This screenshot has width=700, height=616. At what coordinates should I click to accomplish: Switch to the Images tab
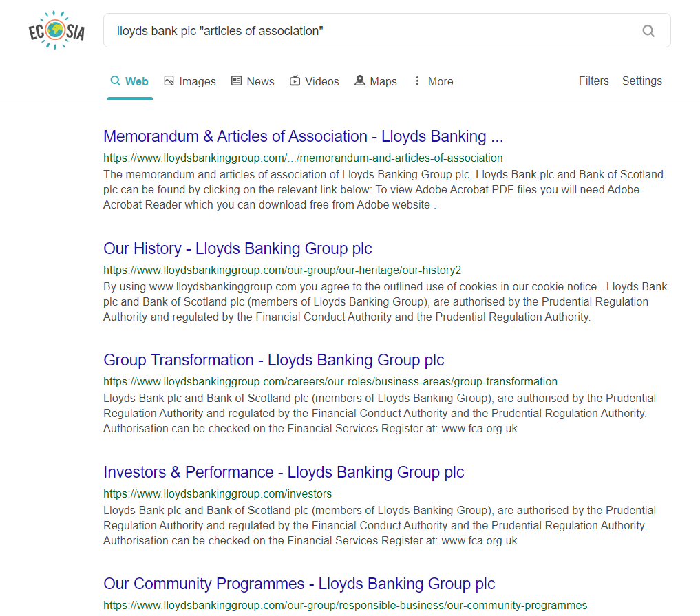pos(190,81)
